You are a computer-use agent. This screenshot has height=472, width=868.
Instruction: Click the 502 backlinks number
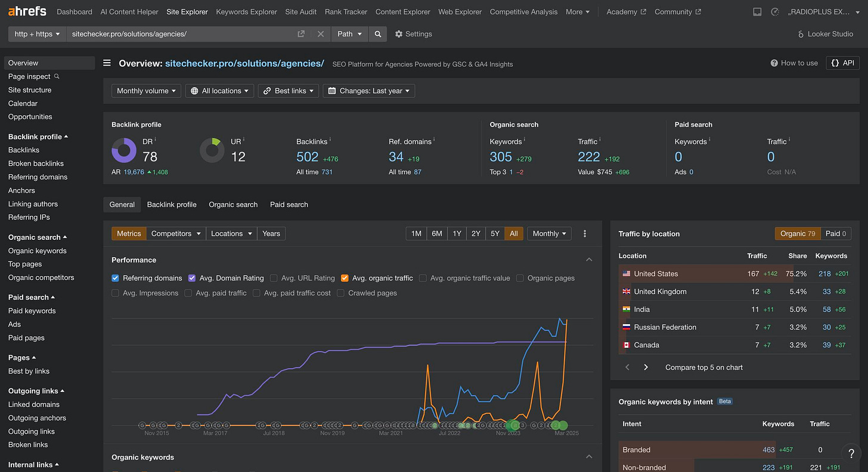[308, 157]
